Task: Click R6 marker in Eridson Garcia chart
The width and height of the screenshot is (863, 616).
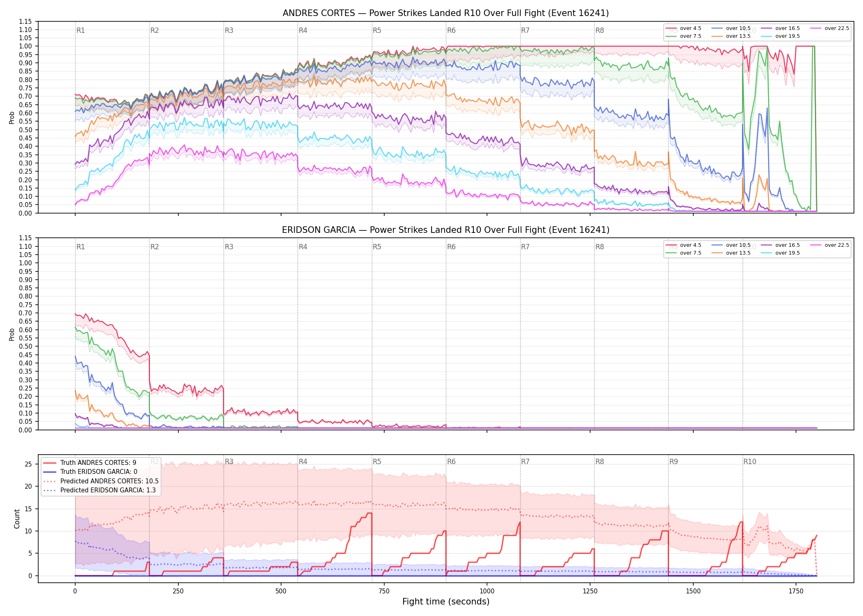Action: point(451,247)
